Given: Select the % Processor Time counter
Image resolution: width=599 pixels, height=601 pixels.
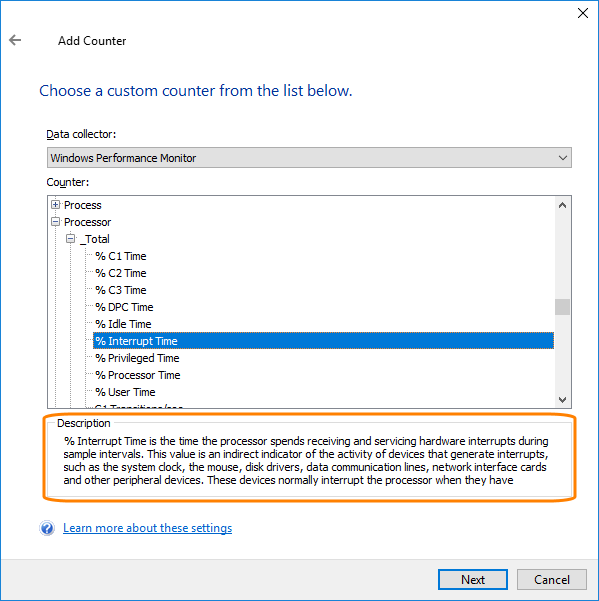Looking at the screenshot, I should pyautogui.click(x=138, y=375).
